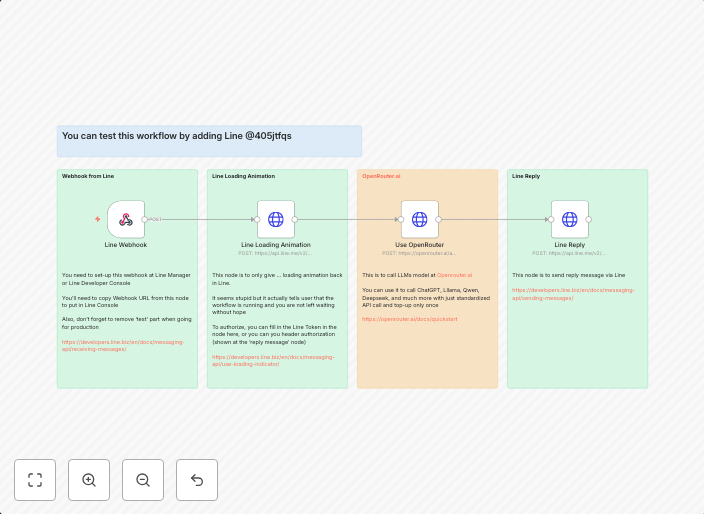
Task: Zoom out of the workflow canvas
Action: pyautogui.click(x=143, y=480)
